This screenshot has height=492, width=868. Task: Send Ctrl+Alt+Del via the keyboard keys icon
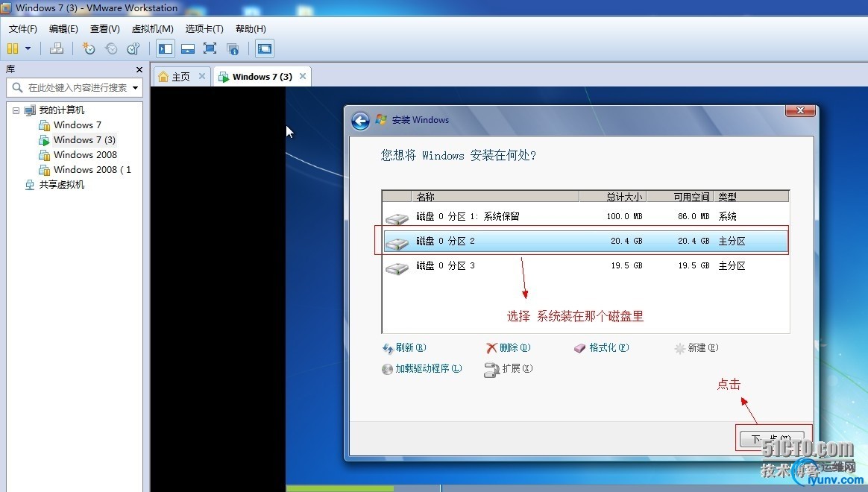(56, 48)
